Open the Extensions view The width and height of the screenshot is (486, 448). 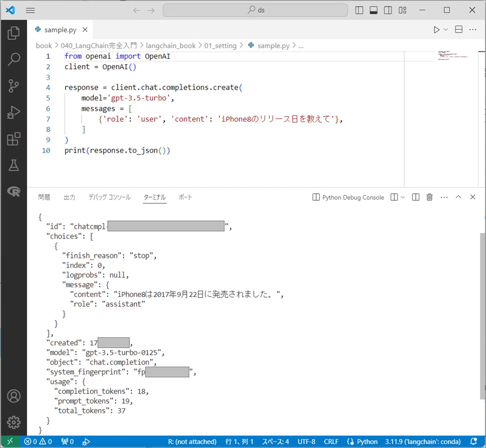[14, 139]
